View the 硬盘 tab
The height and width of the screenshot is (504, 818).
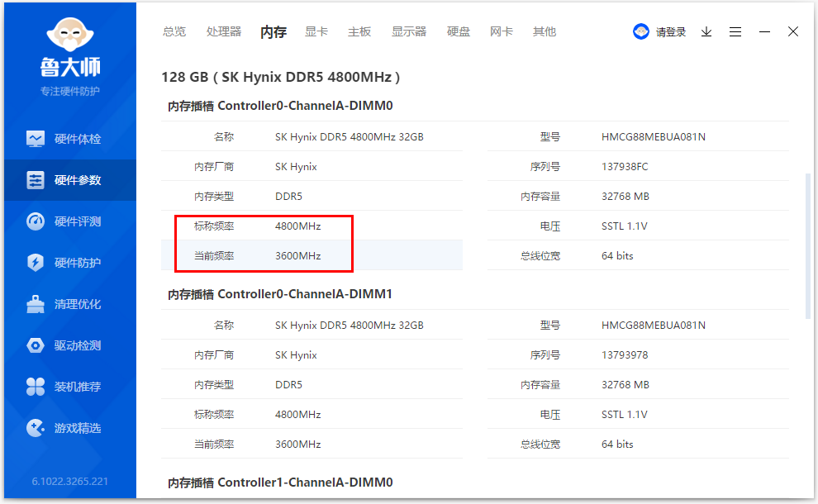click(x=458, y=31)
